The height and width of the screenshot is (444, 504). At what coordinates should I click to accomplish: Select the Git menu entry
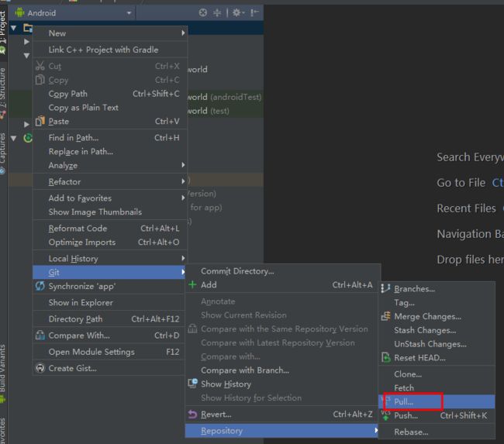[x=109, y=273]
